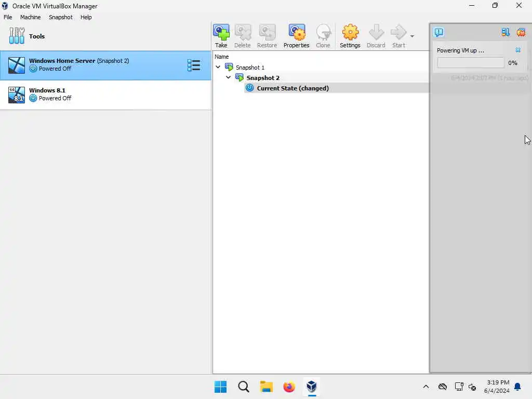Collapse the Snapshot 1 tree node
This screenshot has width=532, height=399.
[218, 67]
